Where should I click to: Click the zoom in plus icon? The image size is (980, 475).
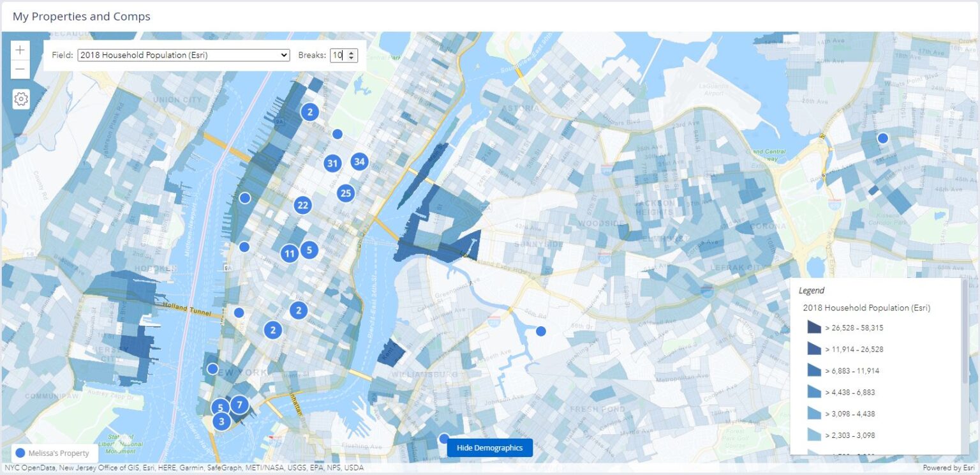pos(20,49)
